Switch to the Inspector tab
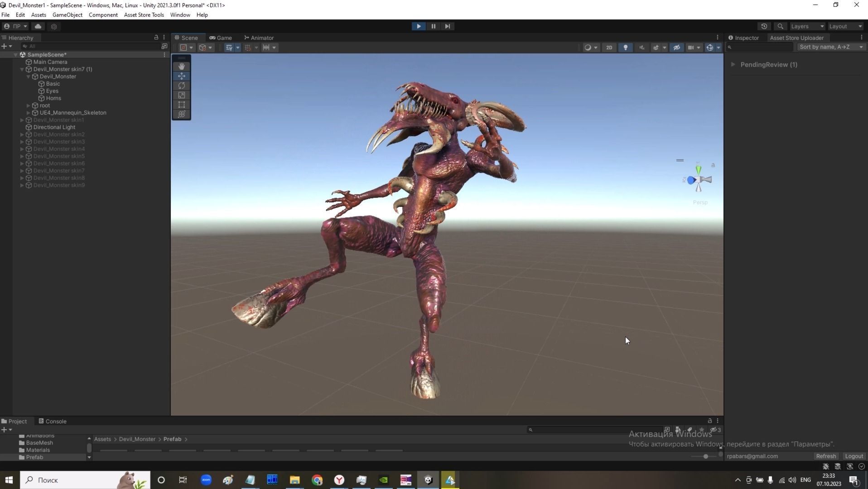Image resolution: width=868 pixels, height=489 pixels. [743, 38]
